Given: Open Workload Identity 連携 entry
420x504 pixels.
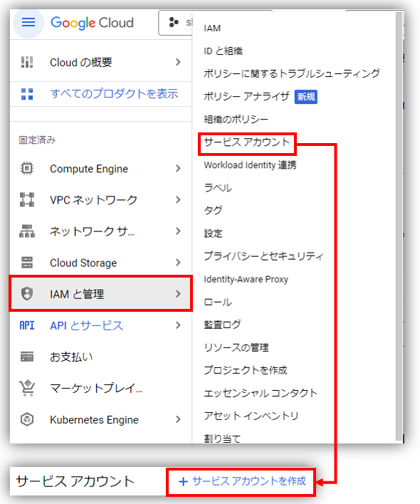Looking at the screenshot, I should pos(250,165).
